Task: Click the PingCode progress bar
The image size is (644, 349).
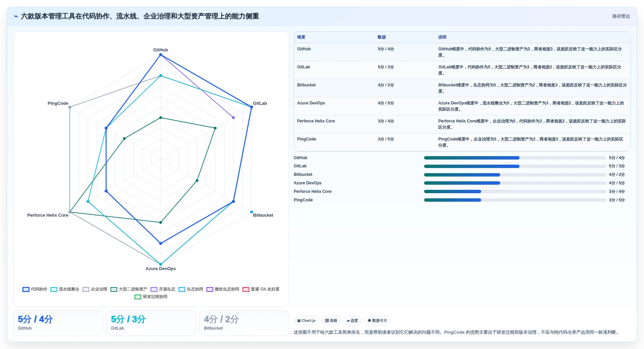Action: click(x=515, y=200)
